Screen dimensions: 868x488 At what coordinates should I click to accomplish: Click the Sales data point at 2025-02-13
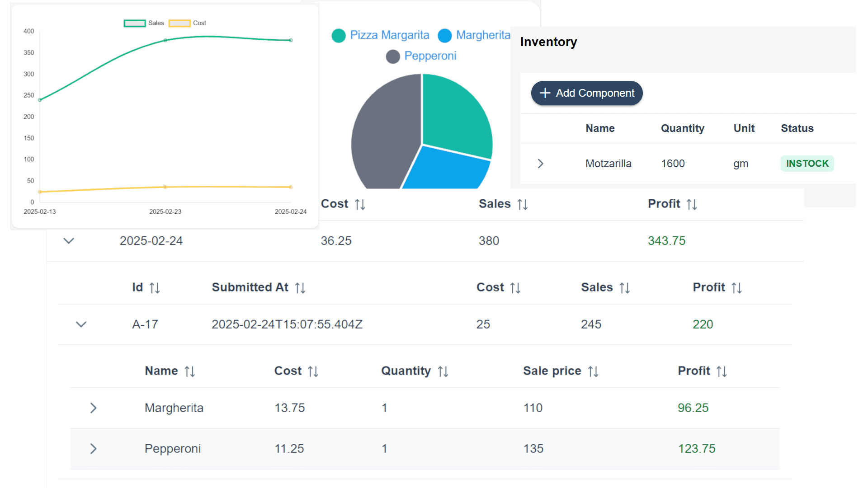click(x=40, y=100)
